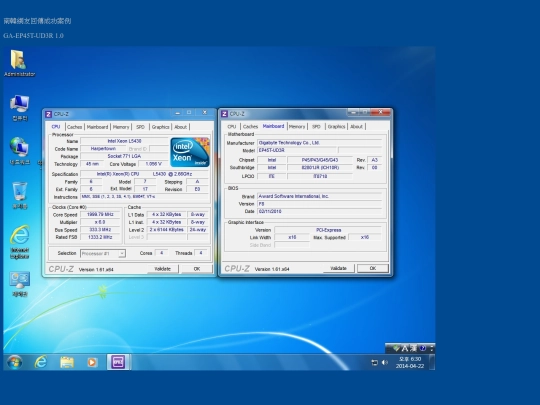The height and width of the screenshot is (405, 540).
Task: Open the Administrator folder desktop icon
Action: (19, 63)
